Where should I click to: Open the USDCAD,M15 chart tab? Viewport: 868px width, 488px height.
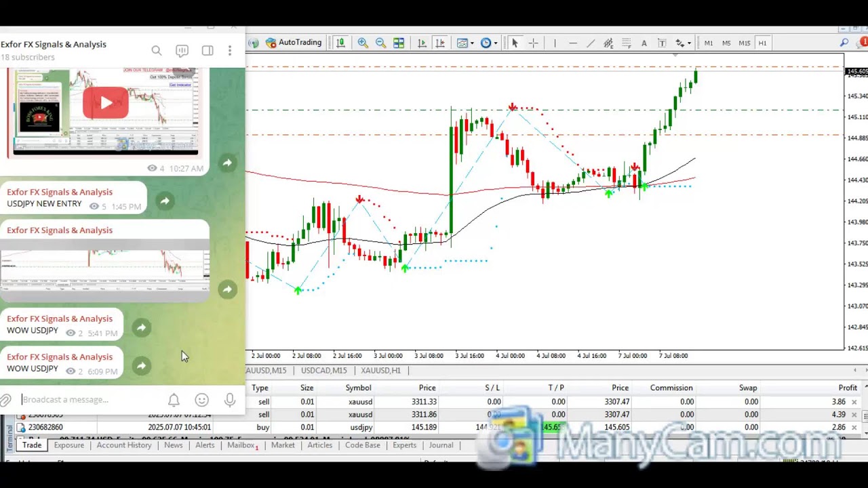(324, 371)
